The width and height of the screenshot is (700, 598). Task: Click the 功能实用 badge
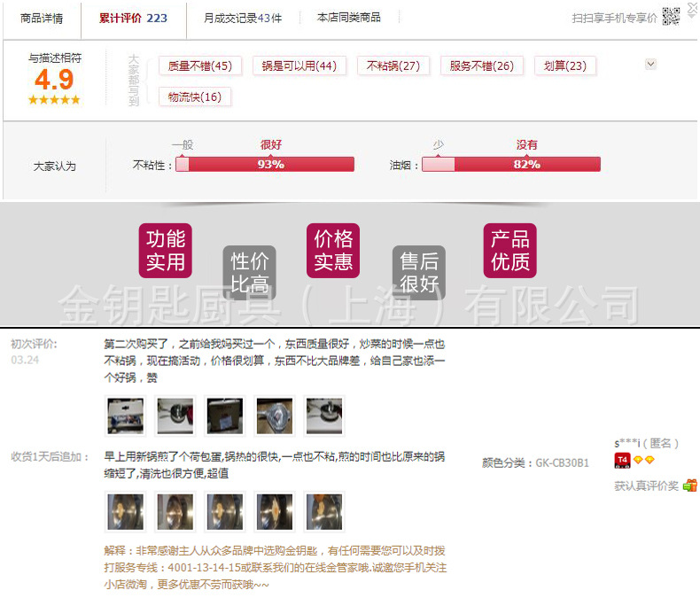(165, 251)
